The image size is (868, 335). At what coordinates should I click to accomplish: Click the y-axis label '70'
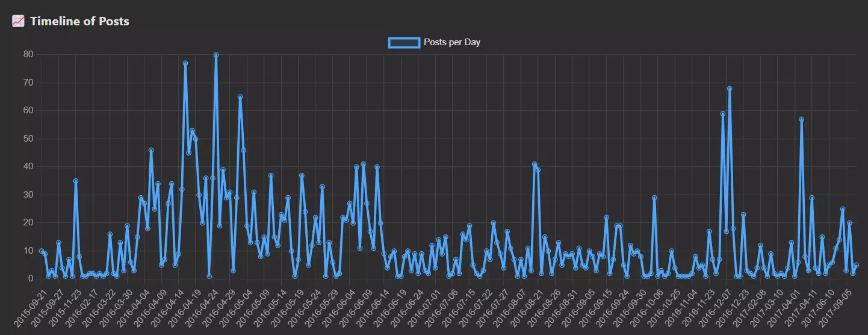tap(28, 83)
